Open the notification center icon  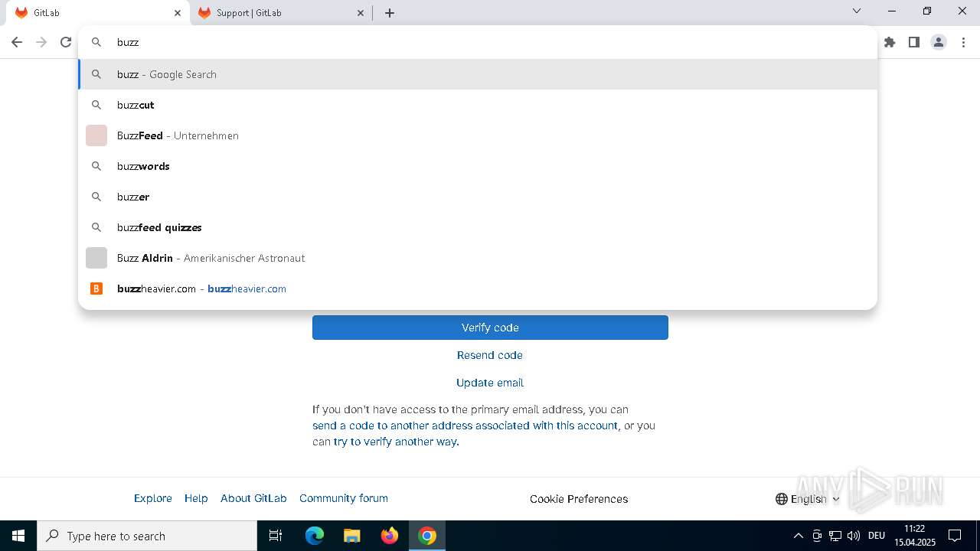(x=955, y=536)
